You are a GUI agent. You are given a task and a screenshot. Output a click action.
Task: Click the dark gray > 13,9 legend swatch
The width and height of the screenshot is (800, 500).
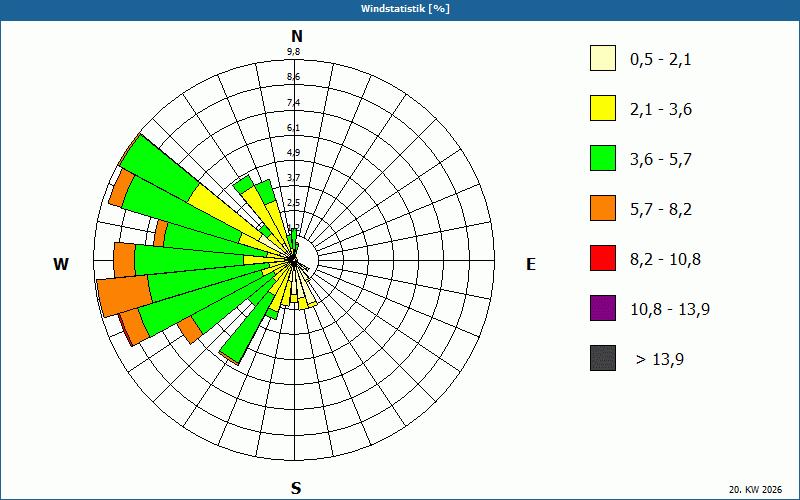click(603, 358)
